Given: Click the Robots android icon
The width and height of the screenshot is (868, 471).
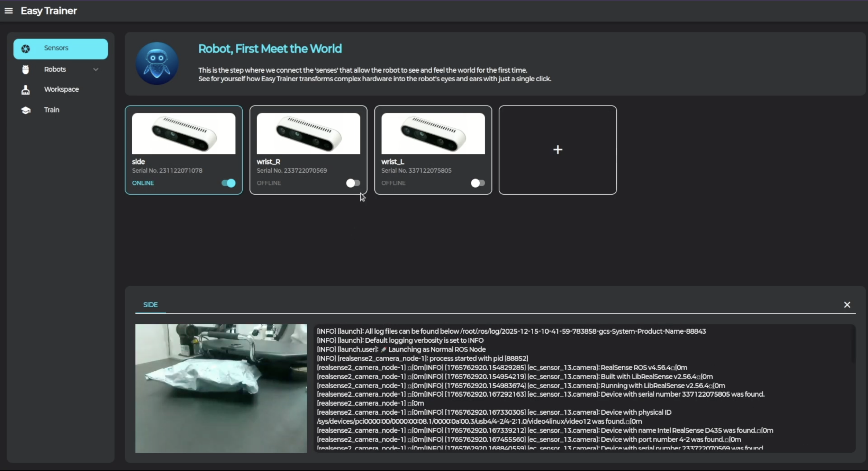Looking at the screenshot, I should pyautogui.click(x=26, y=70).
